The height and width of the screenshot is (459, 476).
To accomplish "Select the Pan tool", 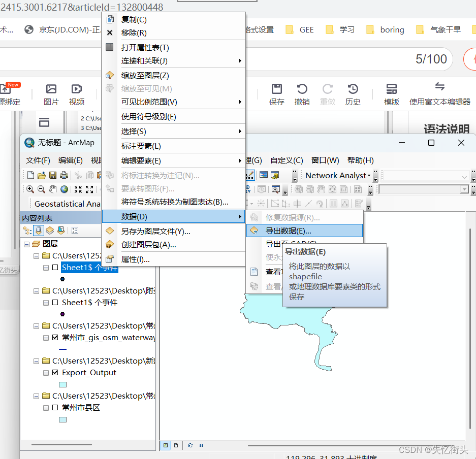I will pos(53,189).
